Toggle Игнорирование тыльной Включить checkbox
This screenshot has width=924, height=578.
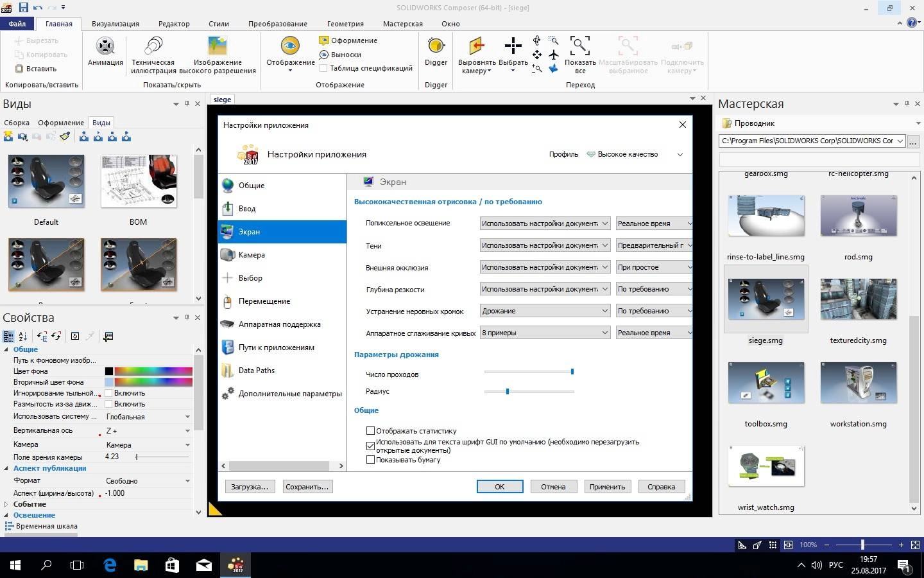(108, 393)
